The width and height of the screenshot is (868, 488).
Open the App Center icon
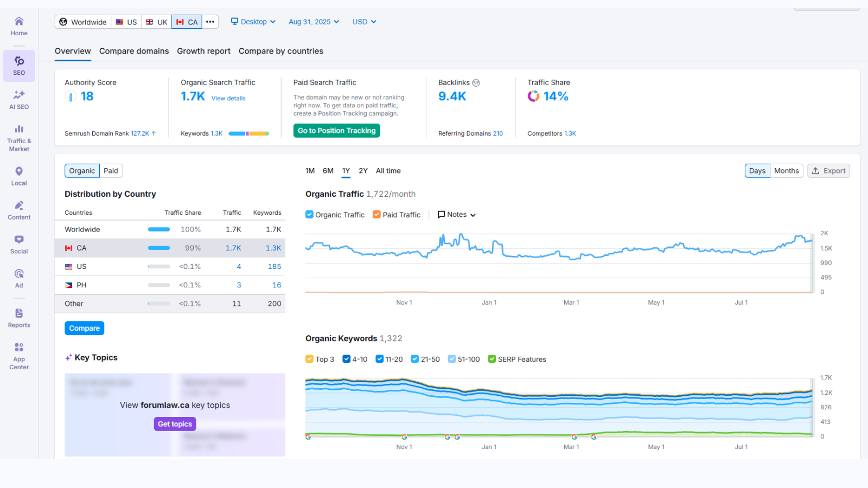[x=19, y=356]
